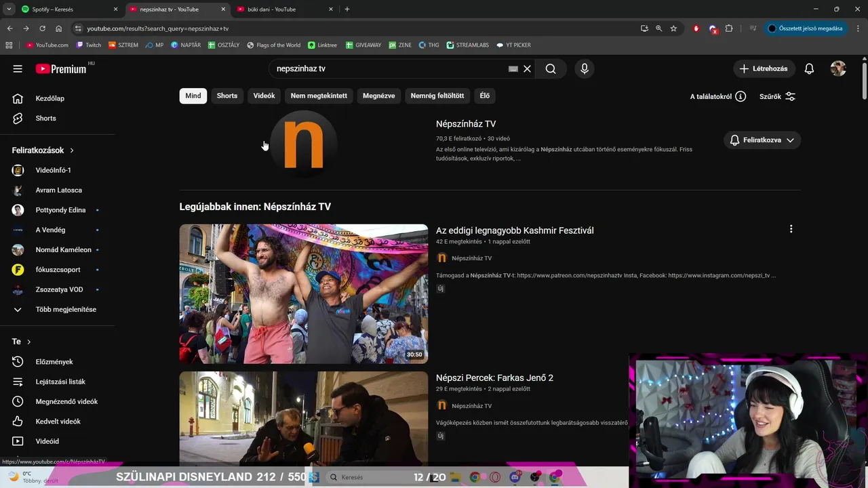Open the Népszínház TV channel avatar
868x488 pixels.
[303, 144]
